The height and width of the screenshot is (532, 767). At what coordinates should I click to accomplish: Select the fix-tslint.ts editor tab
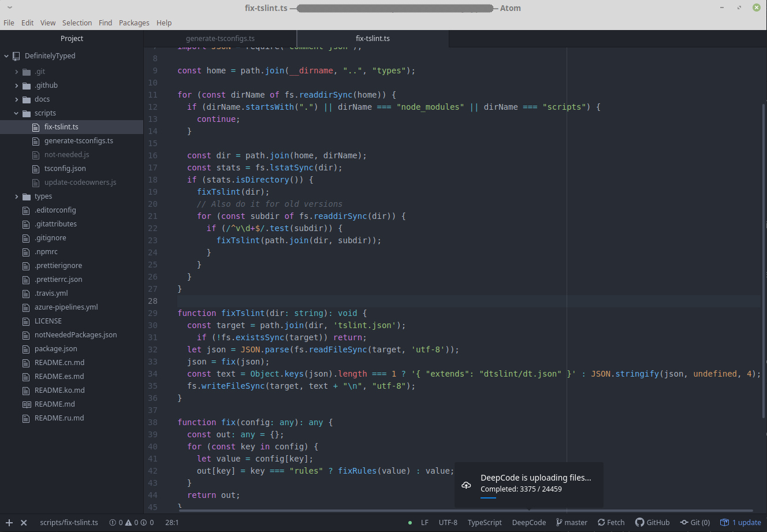click(373, 39)
